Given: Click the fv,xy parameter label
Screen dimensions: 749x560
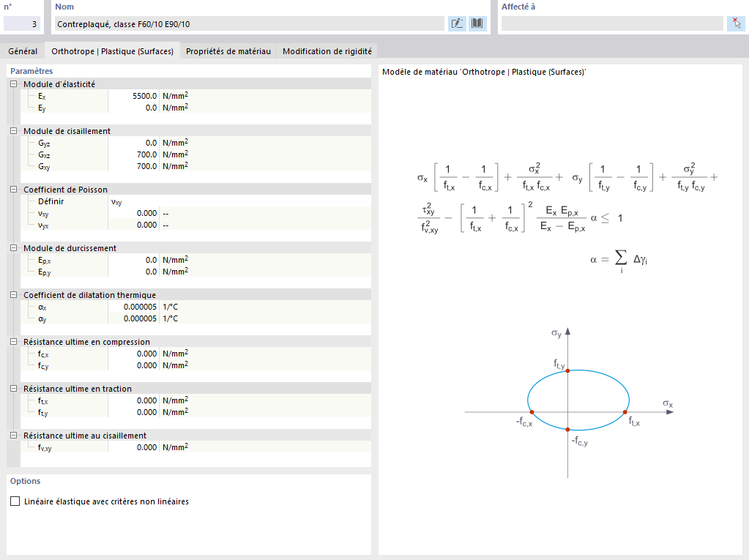Looking at the screenshot, I should coord(45,448).
